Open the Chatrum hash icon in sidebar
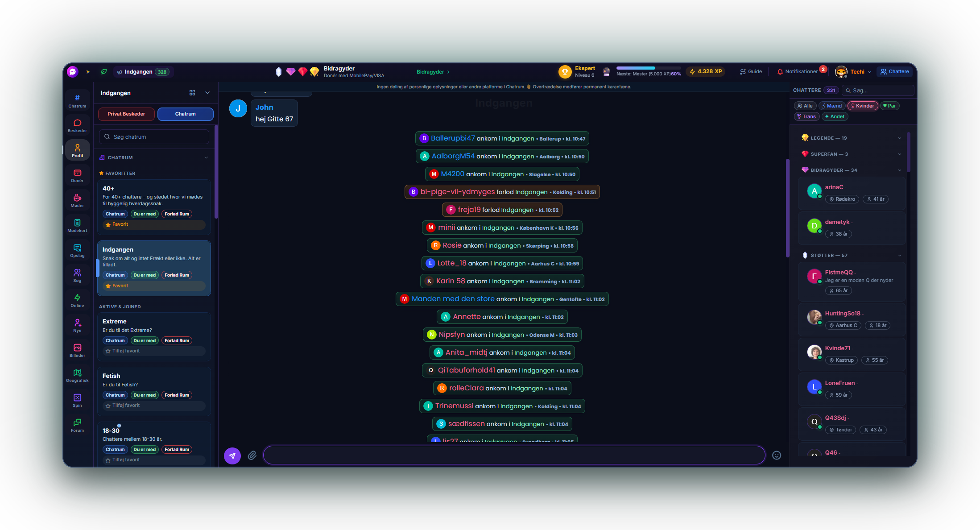The width and height of the screenshot is (980, 530). pyautogui.click(x=77, y=101)
